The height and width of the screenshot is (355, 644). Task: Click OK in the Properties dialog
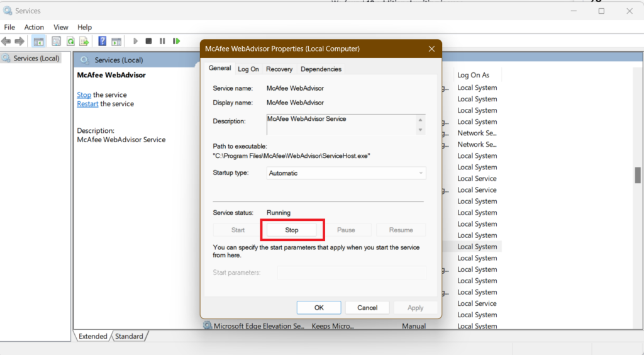click(319, 308)
